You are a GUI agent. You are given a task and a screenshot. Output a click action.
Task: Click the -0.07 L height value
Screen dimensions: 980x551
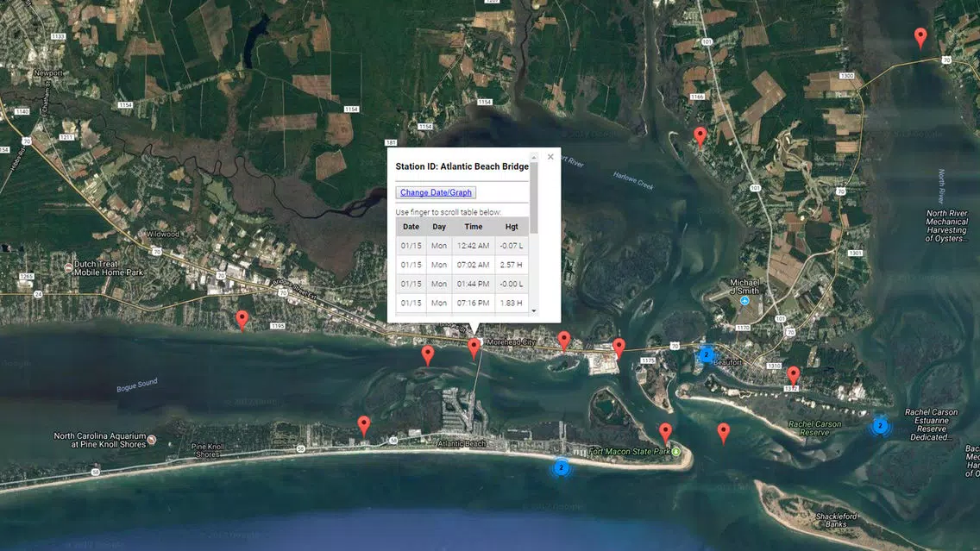(512, 246)
